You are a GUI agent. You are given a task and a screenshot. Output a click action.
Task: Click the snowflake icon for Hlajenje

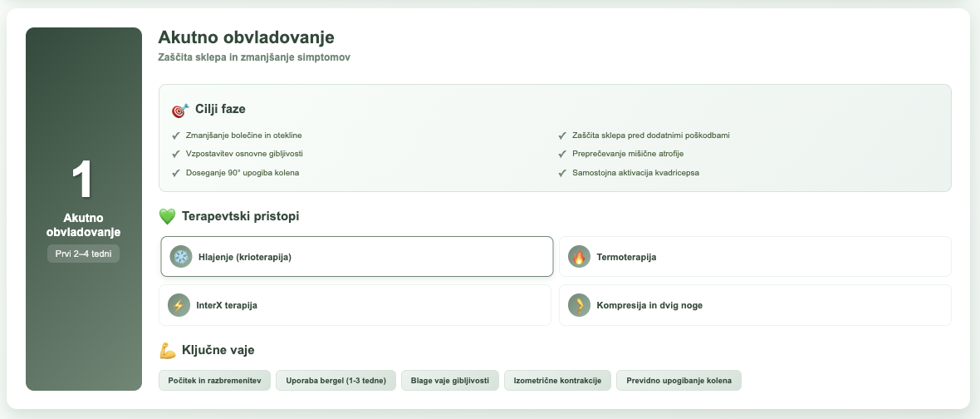tap(181, 256)
